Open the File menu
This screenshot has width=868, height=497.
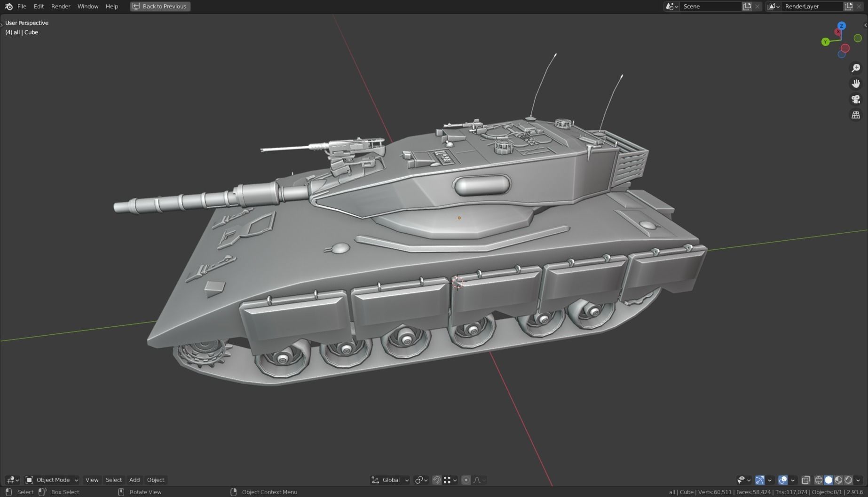(22, 7)
